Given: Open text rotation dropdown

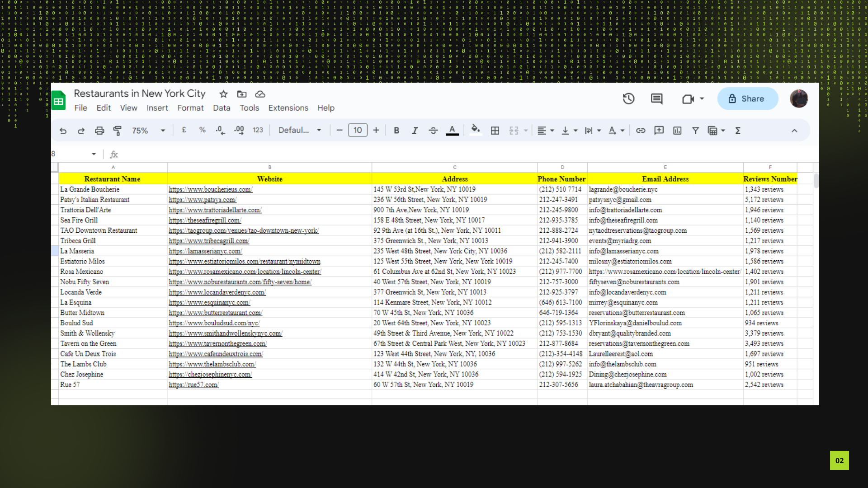Looking at the screenshot, I should pos(616,131).
